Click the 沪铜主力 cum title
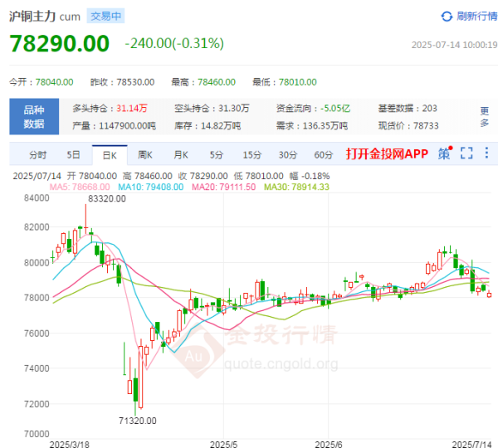Screen dimensions: 498x448 tap(45, 17)
